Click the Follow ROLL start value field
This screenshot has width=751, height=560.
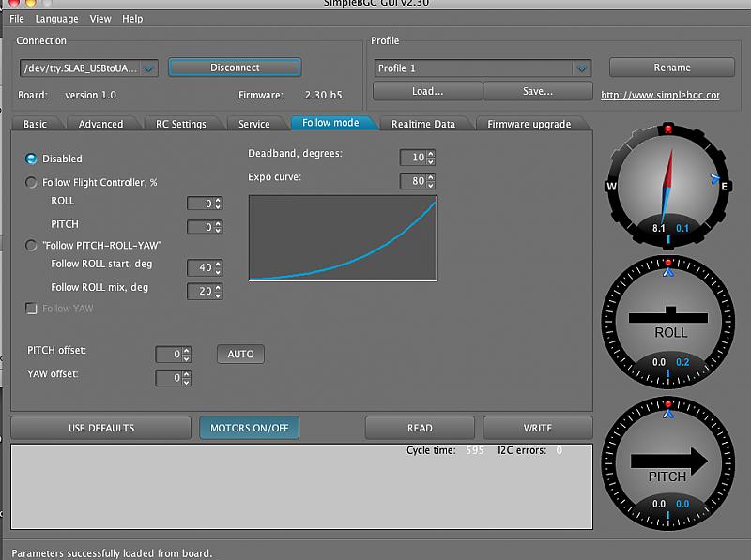pyautogui.click(x=200, y=267)
